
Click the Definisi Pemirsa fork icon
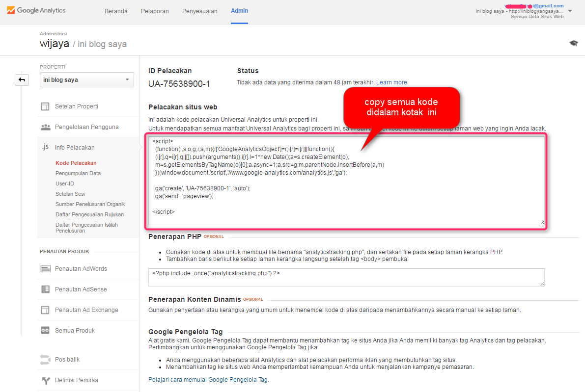[x=46, y=380]
